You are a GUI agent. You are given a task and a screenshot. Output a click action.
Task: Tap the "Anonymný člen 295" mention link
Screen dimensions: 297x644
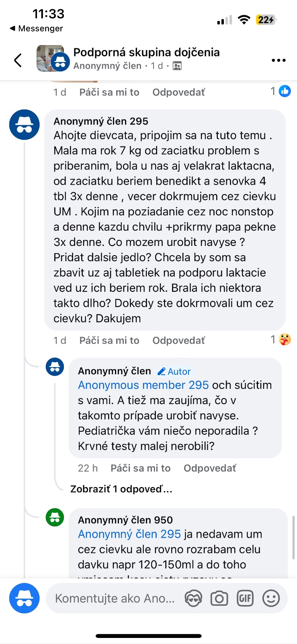click(129, 534)
